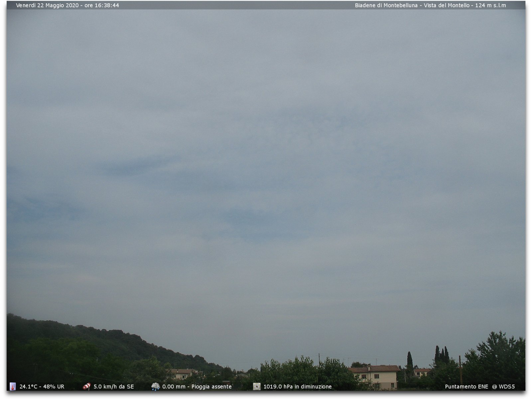The height and width of the screenshot is (399, 532).
Task: Select the date and time text 'Venerdì 22 Maggio 2020 - ore 16:38:44'
Action: point(67,5)
